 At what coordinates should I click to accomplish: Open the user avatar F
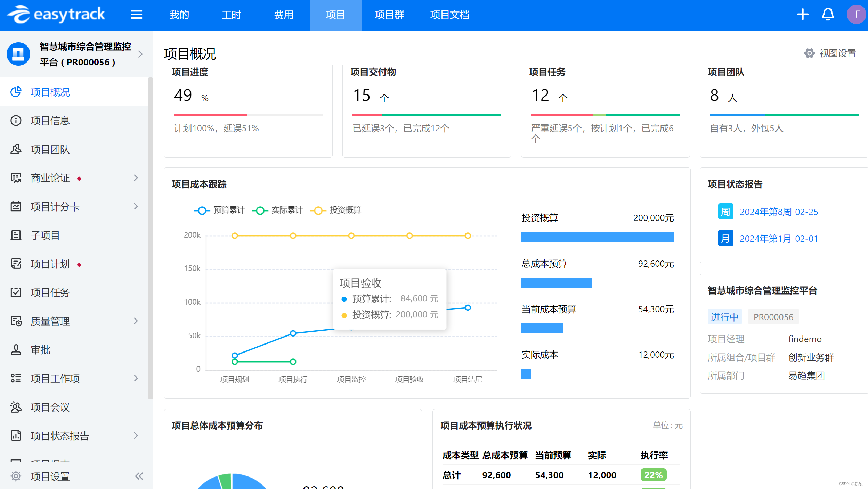pyautogui.click(x=856, y=15)
